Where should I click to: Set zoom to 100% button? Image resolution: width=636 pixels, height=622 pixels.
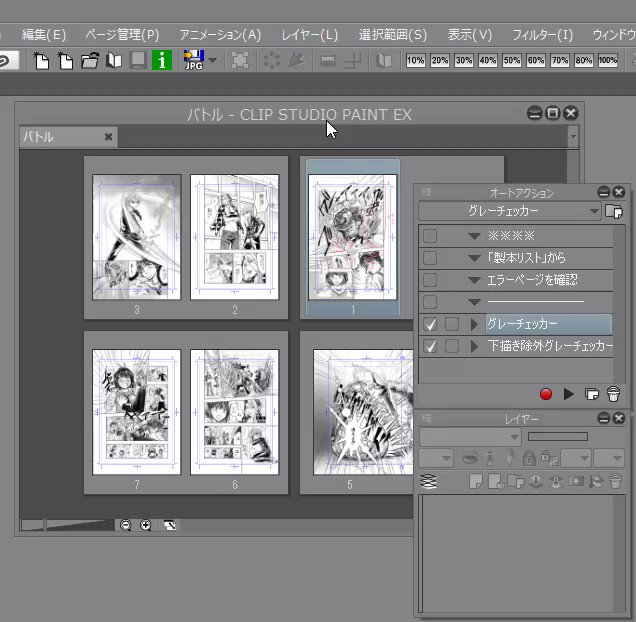[x=608, y=60]
